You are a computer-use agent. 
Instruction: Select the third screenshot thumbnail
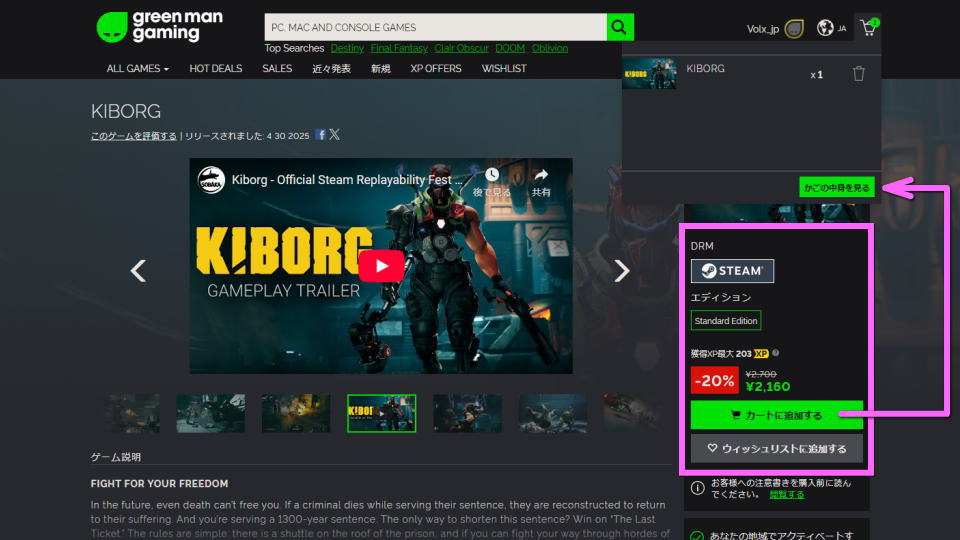point(296,413)
